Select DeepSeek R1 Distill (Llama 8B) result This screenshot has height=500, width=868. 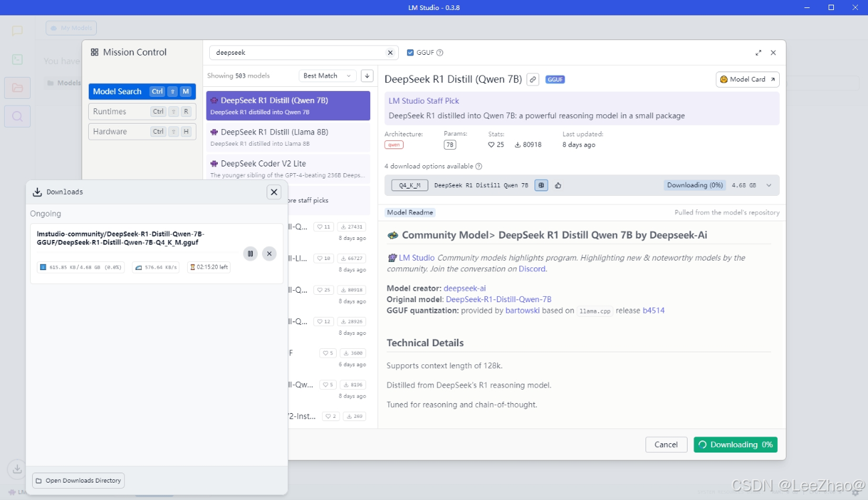[x=288, y=137]
